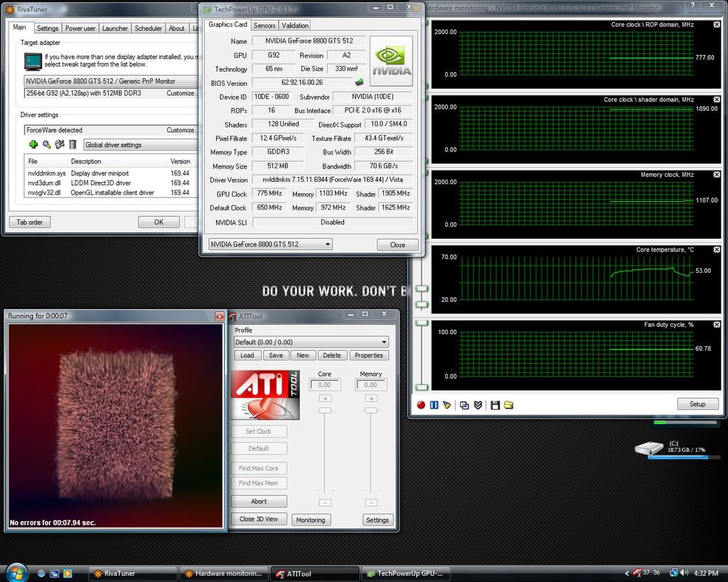Click the Setup button in Hardware monitoring
Image resolution: width=728 pixels, height=582 pixels.
pos(697,404)
